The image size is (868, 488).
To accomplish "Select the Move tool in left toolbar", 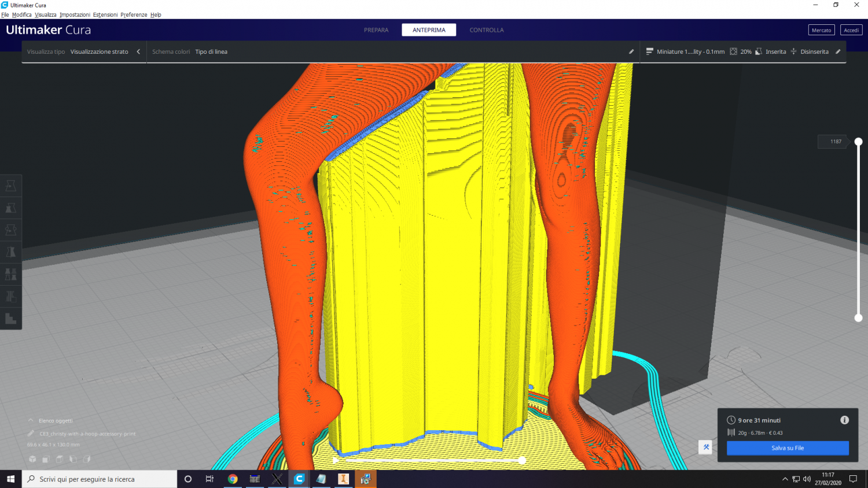I will [x=10, y=186].
